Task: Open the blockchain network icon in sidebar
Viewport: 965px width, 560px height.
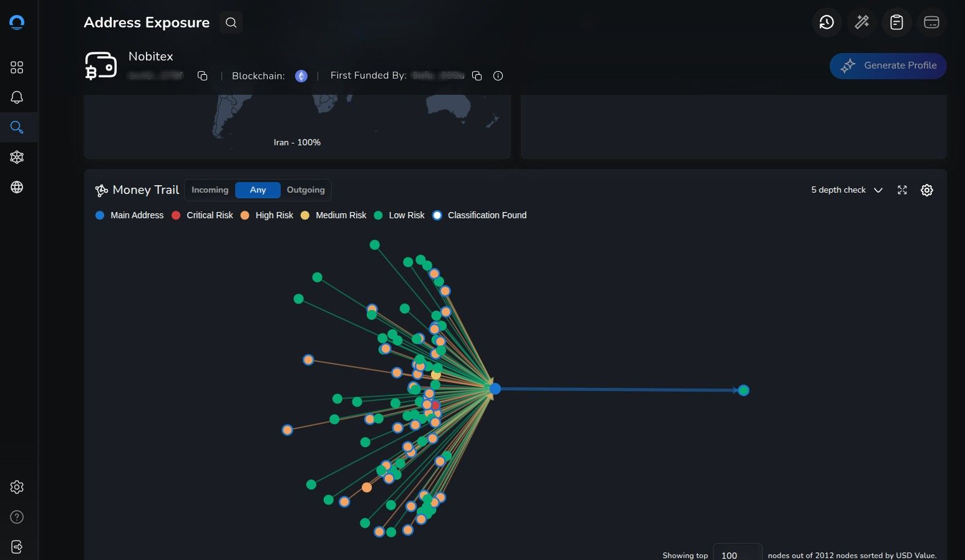Action: pos(17,157)
